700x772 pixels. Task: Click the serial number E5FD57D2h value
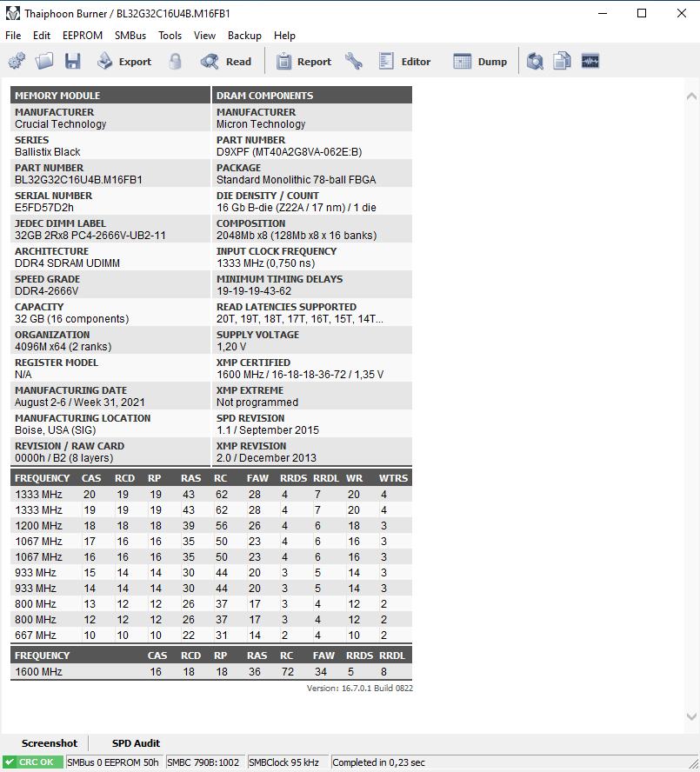point(43,207)
